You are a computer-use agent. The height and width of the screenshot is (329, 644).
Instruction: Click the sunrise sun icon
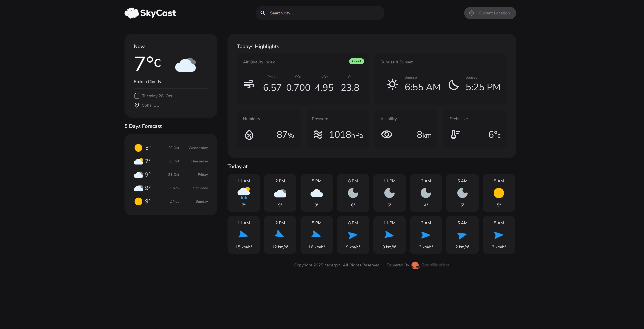coord(392,85)
